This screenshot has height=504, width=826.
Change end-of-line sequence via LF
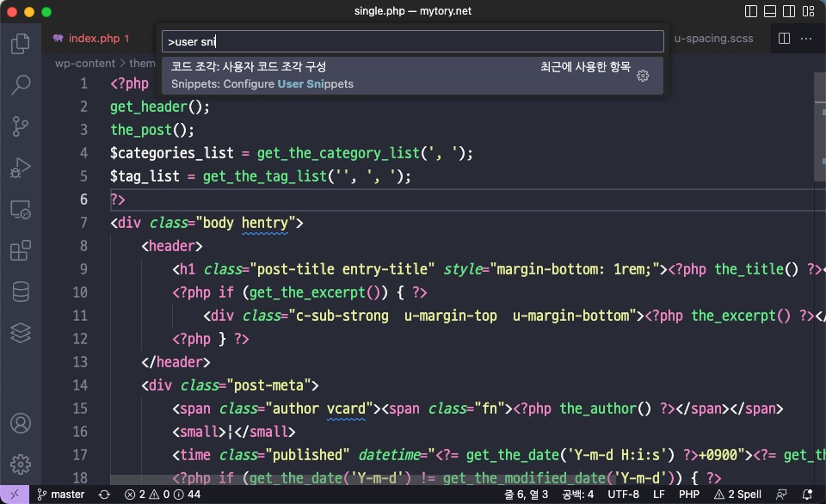click(x=658, y=495)
